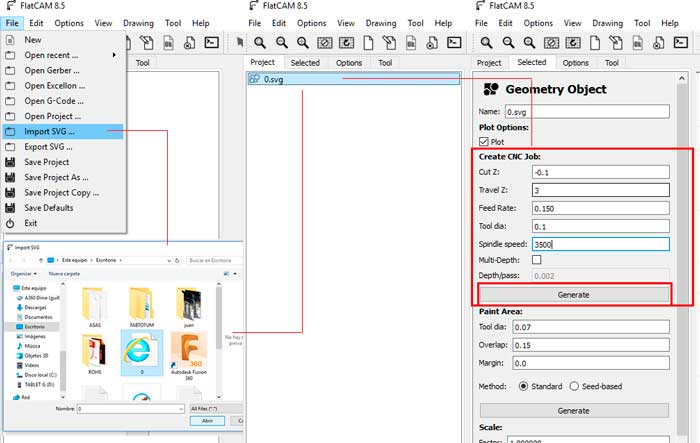Choose Save Defaults from the File menu
Viewport: 700px width, 443px height.
[x=62, y=208]
